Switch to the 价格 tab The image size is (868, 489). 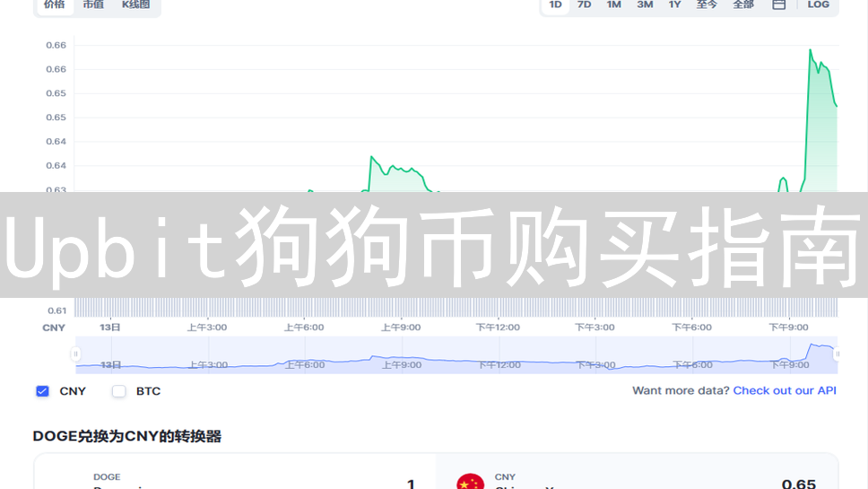54,5
